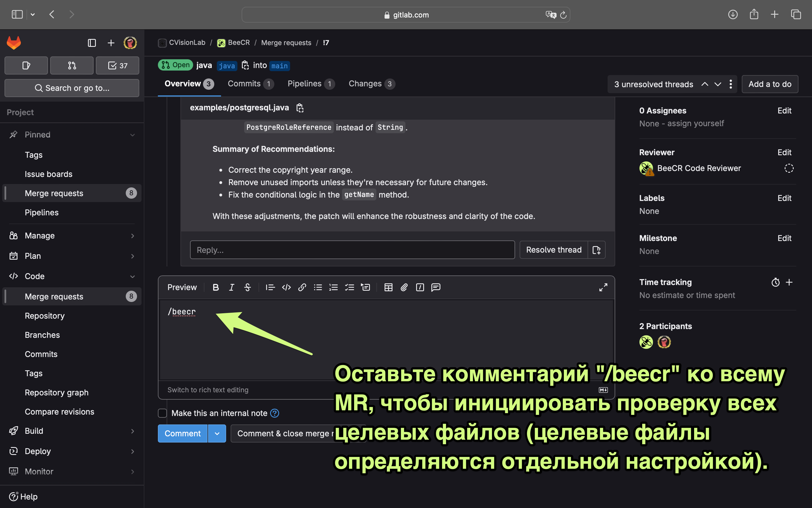Viewport: 812px width, 508px height.
Task: Click Add a to do button
Action: (770, 84)
